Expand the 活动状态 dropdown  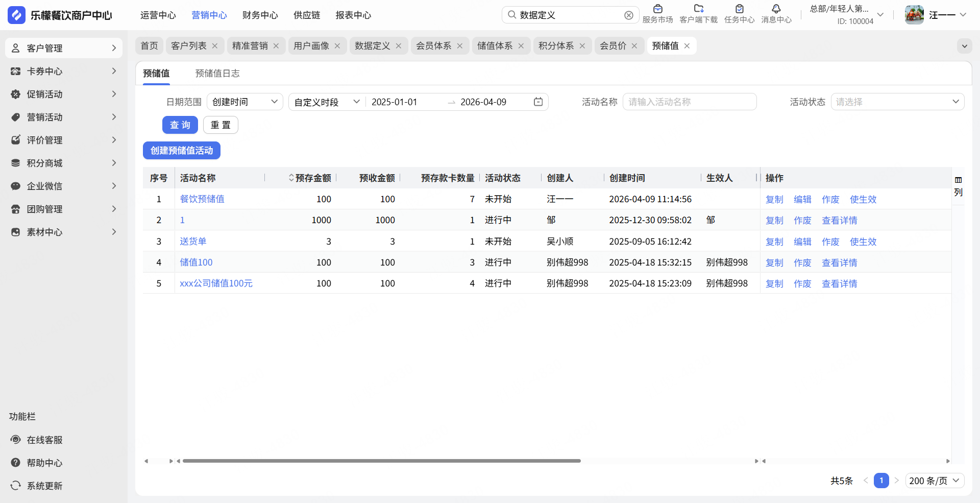coord(897,102)
